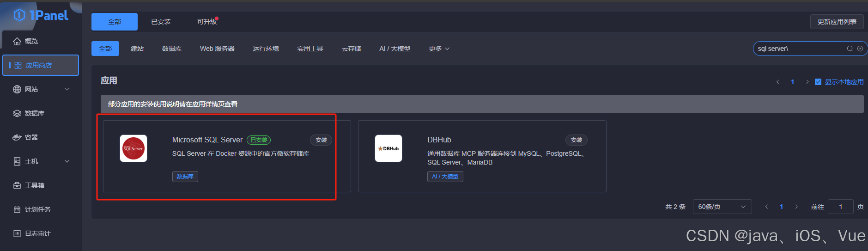Image resolution: width=868 pixels, height=251 pixels.
Task: Filter apps by 建站 category
Action: point(137,49)
